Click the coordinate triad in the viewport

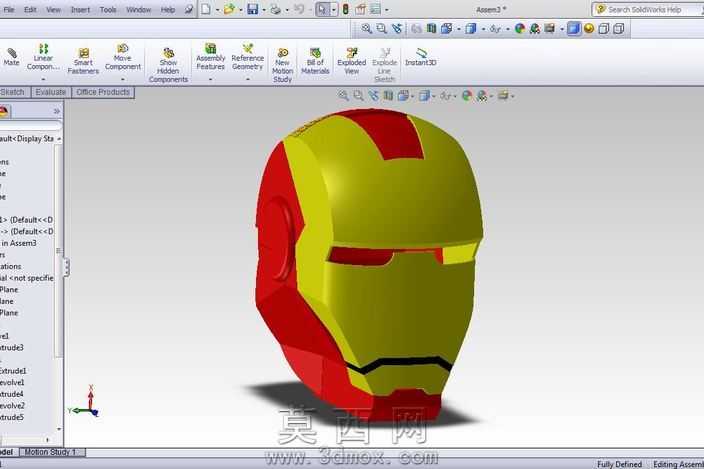tap(84, 401)
